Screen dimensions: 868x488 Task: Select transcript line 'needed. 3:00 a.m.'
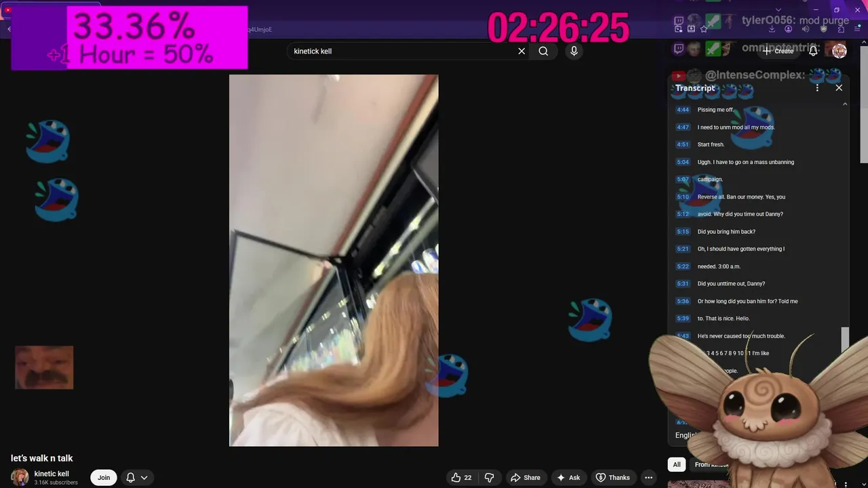coord(719,266)
